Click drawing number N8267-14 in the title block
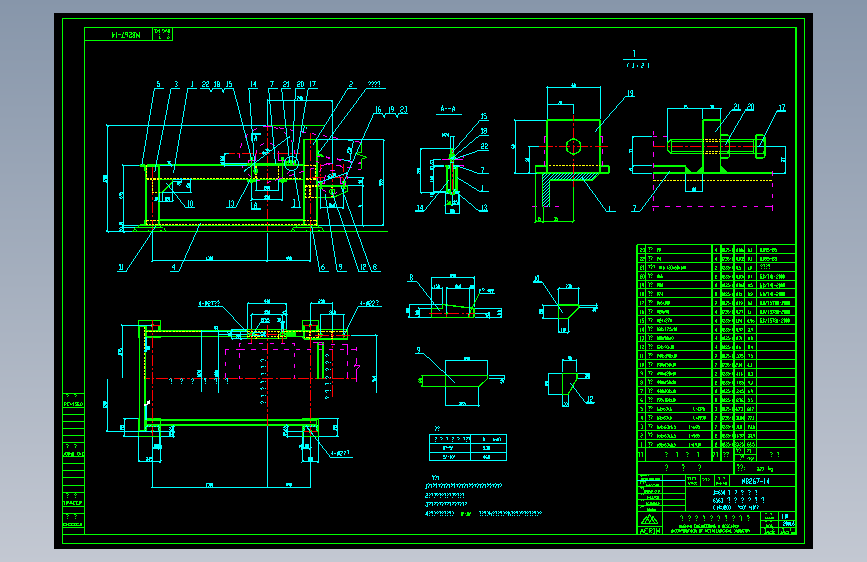This screenshot has height=562, width=867. pyautogui.click(x=755, y=481)
